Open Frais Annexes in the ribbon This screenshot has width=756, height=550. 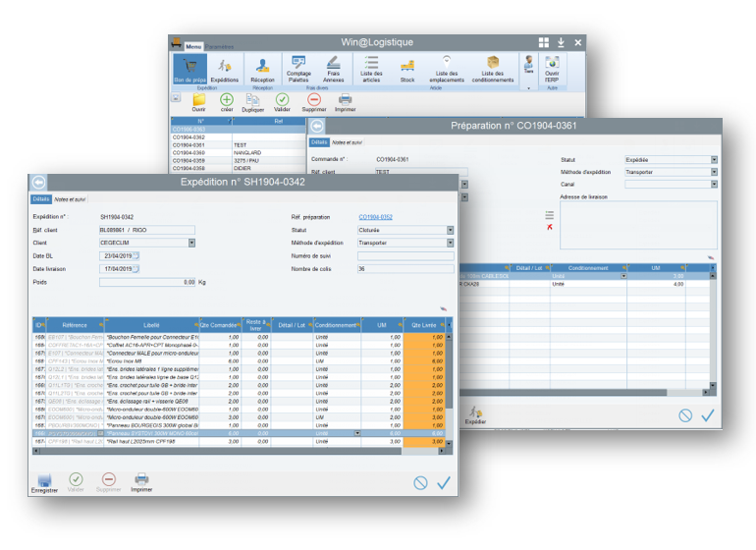click(x=333, y=69)
